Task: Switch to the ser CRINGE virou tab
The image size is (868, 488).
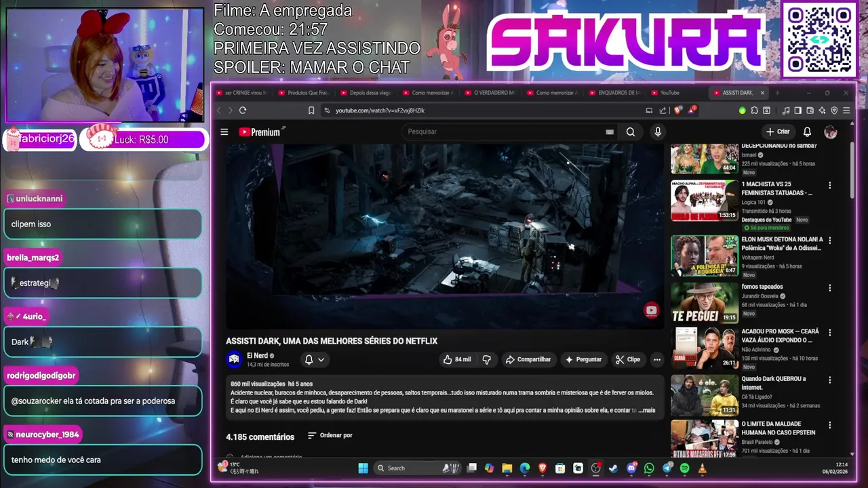Action: 242,93
